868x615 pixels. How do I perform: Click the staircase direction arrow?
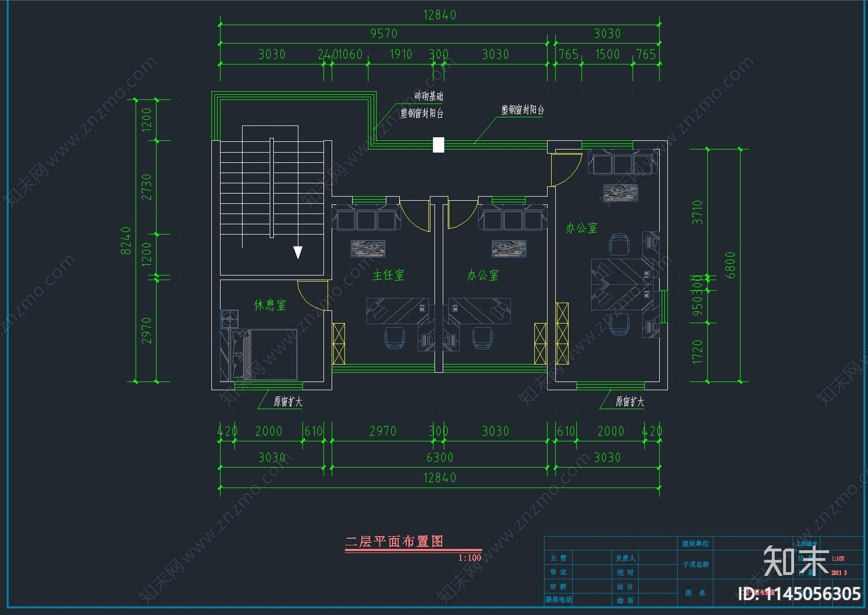tap(298, 252)
